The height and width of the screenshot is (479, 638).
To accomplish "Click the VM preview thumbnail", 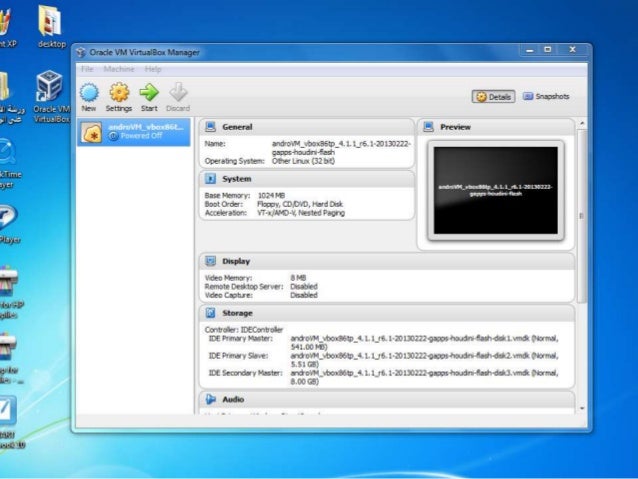I will coord(494,190).
